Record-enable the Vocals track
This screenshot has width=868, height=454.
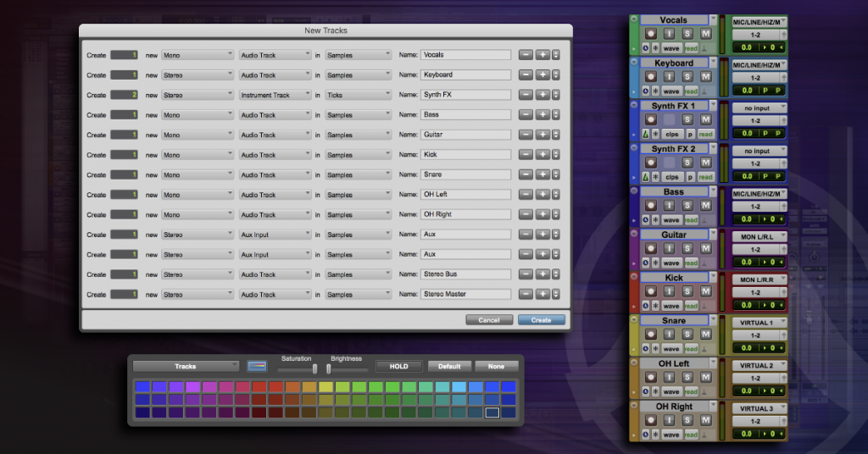[651, 34]
